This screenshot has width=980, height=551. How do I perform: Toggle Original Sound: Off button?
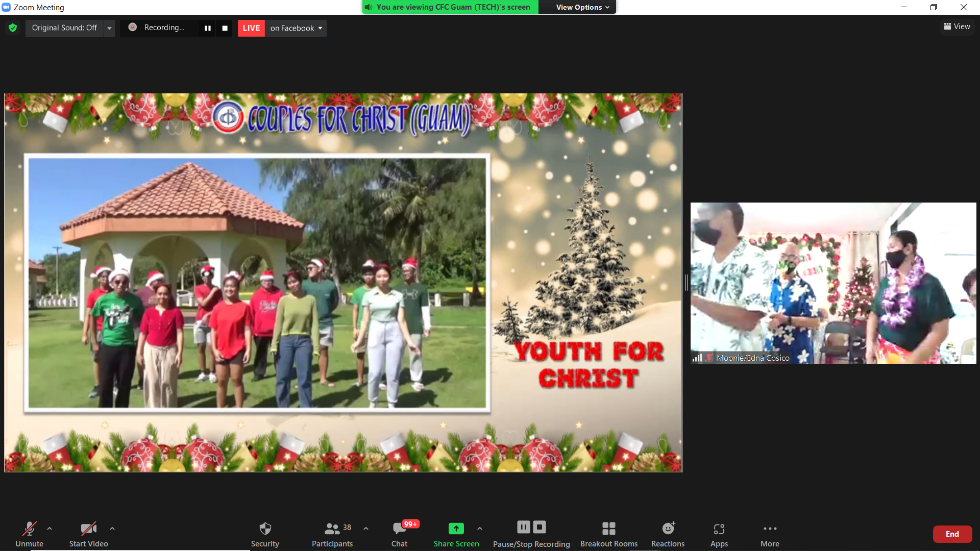tap(64, 28)
